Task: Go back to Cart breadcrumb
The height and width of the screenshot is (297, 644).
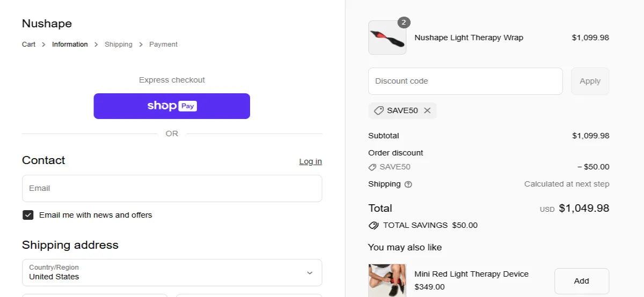Action: coord(28,44)
